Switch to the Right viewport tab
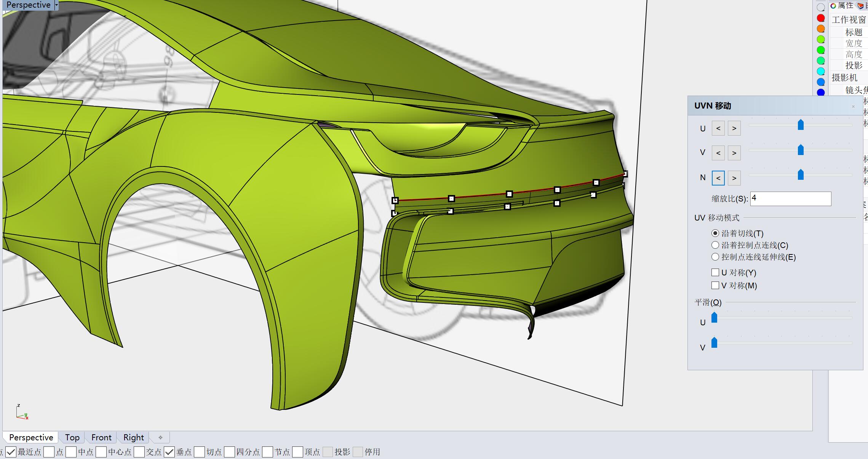The width and height of the screenshot is (868, 459). (133, 437)
